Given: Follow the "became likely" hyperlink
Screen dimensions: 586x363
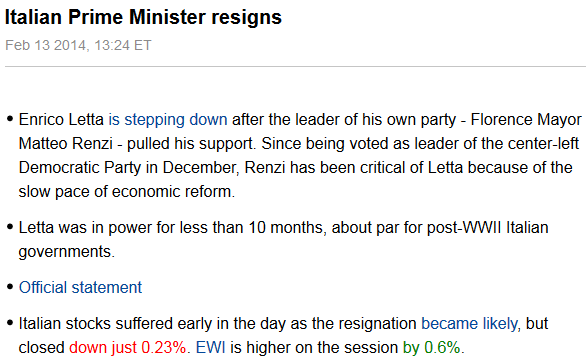Looking at the screenshot, I should pyautogui.click(x=469, y=324).
